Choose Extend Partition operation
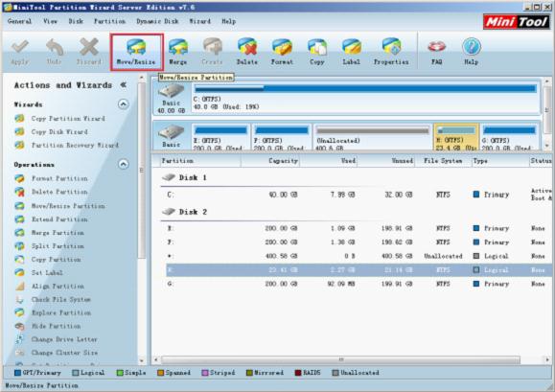Image resolution: width=555 pixels, height=392 pixels. coord(59,219)
